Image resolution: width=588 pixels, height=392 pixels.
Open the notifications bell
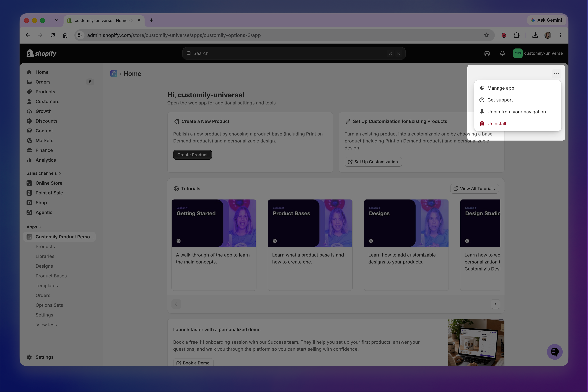[x=502, y=53]
